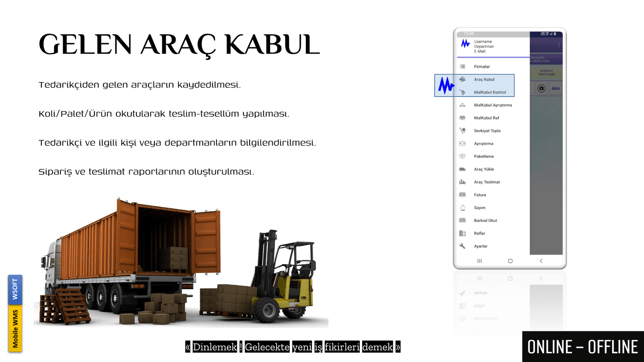Click the word 'fikirleri' in the caption
The width and height of the screenshot is (644, 362).
[342, 347]
